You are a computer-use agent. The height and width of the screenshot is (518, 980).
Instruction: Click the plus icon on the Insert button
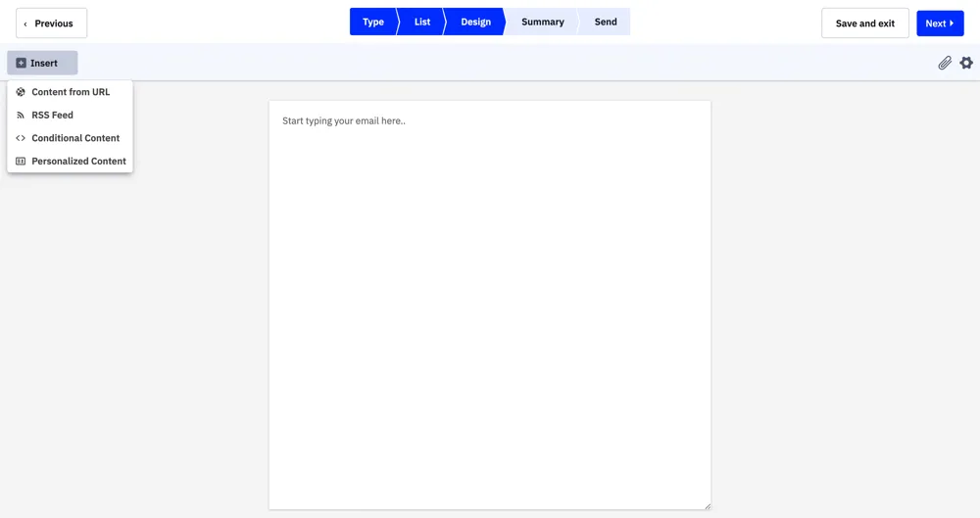pos(22,63)
